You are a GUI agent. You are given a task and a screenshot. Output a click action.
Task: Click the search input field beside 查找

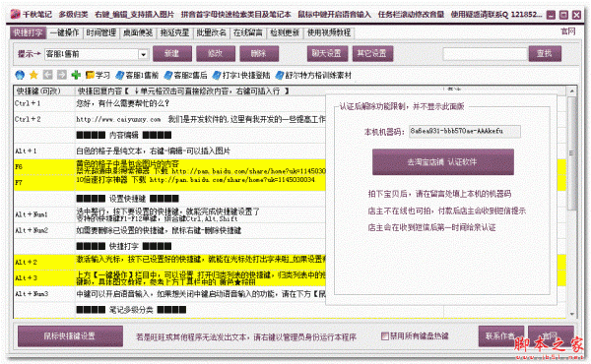[485, 54]
